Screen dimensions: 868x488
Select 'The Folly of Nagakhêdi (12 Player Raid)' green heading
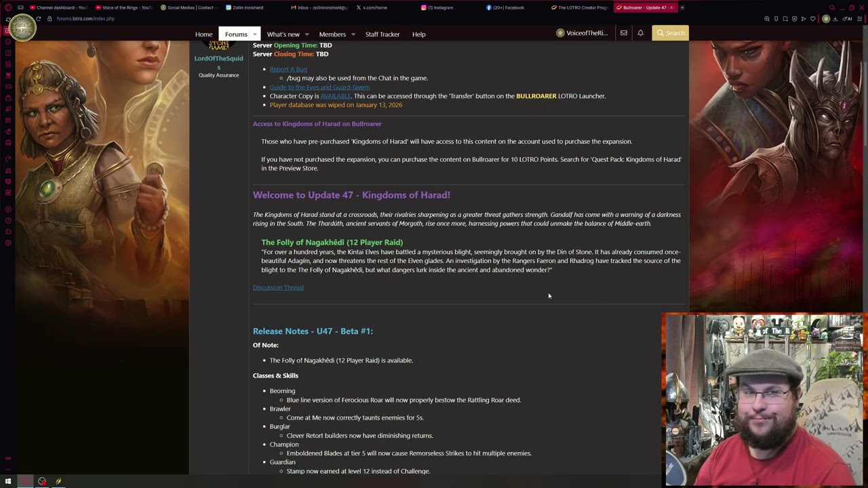[x=332, y=242]
